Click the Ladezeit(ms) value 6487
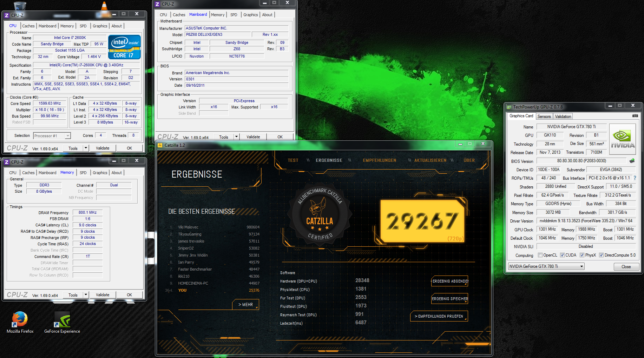 pyautogui.click(x=361, y=323)
